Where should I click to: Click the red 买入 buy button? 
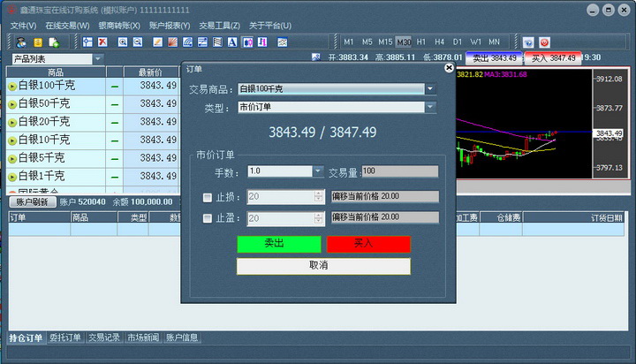coord(368,244)
